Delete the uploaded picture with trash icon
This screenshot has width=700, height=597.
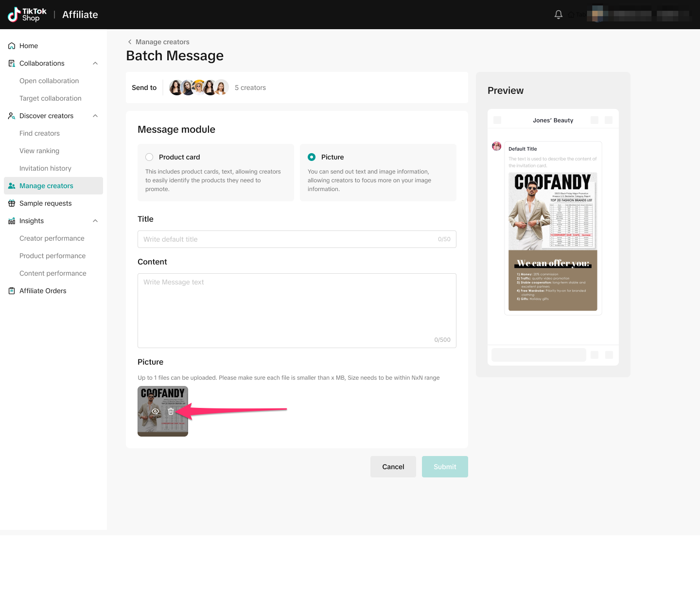tap(171, 411)
